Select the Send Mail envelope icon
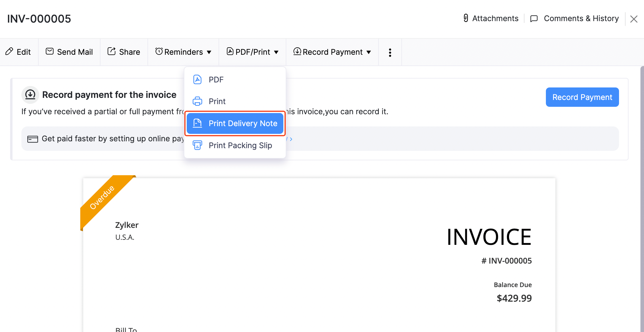The image size is (644, 332). pos(49,51)
